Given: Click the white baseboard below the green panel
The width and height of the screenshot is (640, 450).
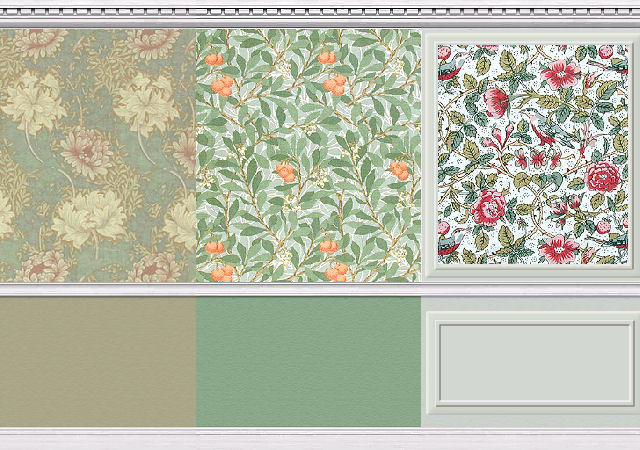Looking at the screenshot, I should (x=308, y=437).
